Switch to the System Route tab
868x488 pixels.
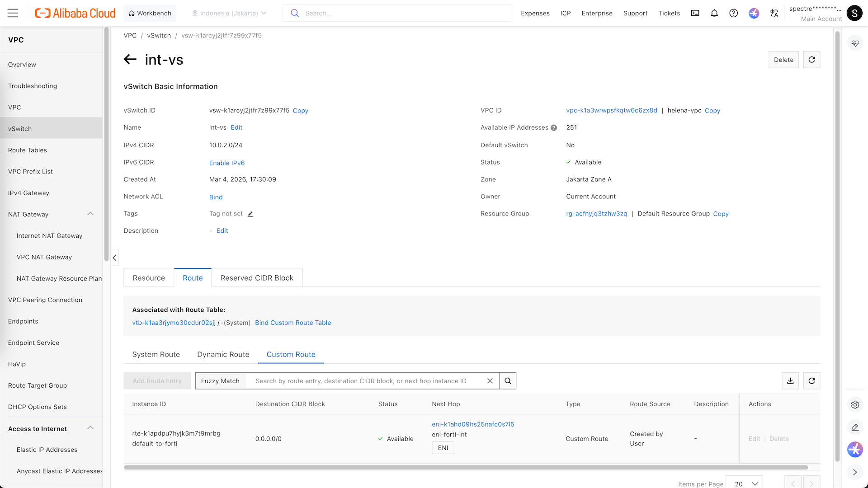(156, 354)
